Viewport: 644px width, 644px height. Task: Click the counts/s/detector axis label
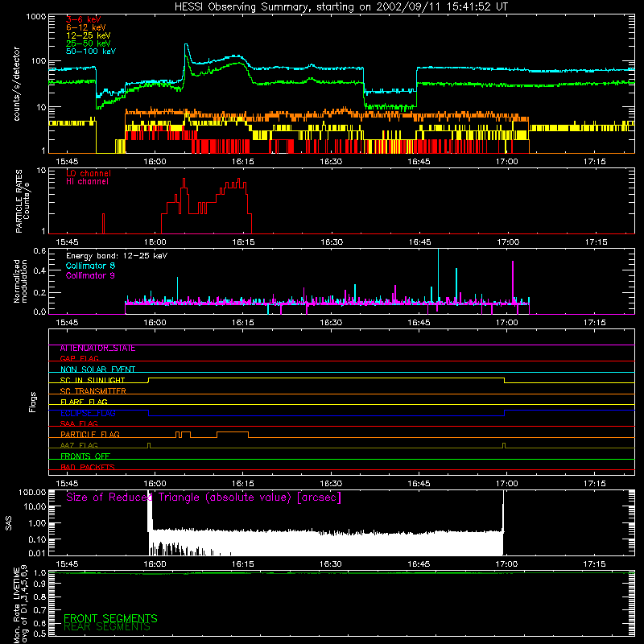[16, 84]
